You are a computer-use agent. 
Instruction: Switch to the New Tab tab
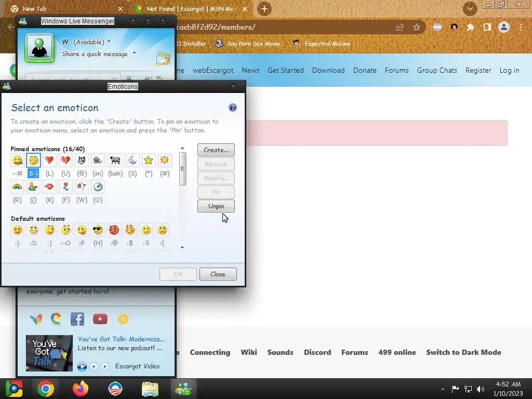coord(66,9)
